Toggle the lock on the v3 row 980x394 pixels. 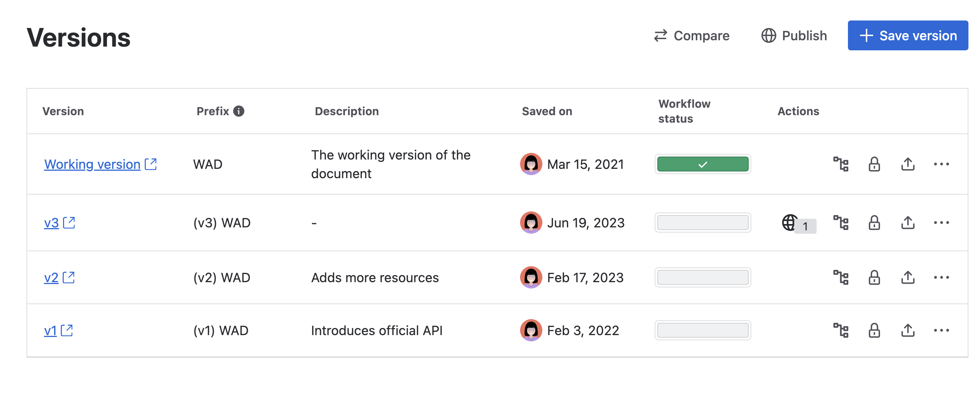tap(873, 223)
